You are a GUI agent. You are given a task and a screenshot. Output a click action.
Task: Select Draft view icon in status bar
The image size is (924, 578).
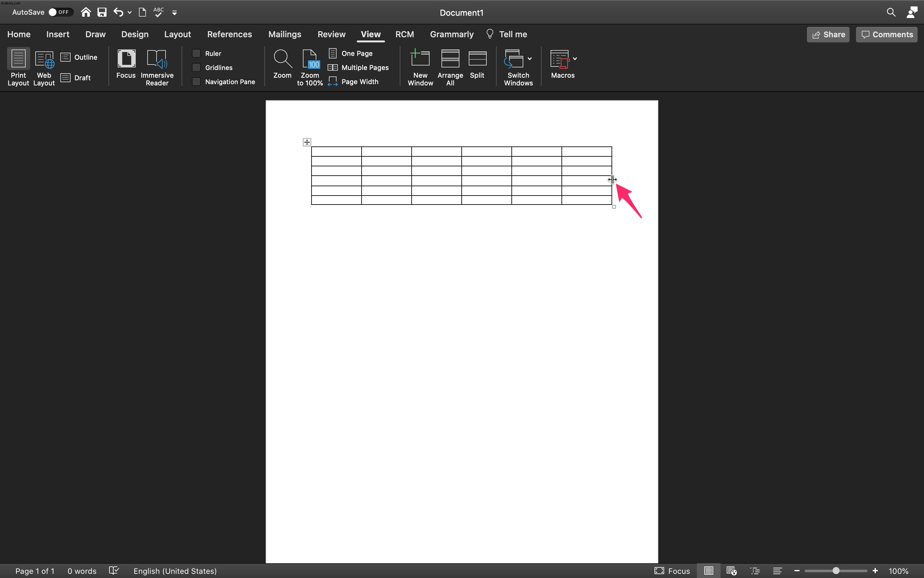777,571
